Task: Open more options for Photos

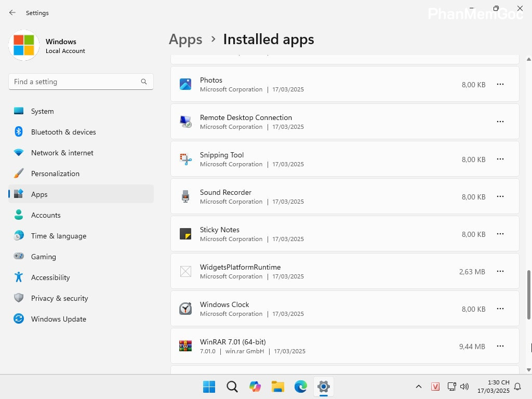Action: point(500,84)
